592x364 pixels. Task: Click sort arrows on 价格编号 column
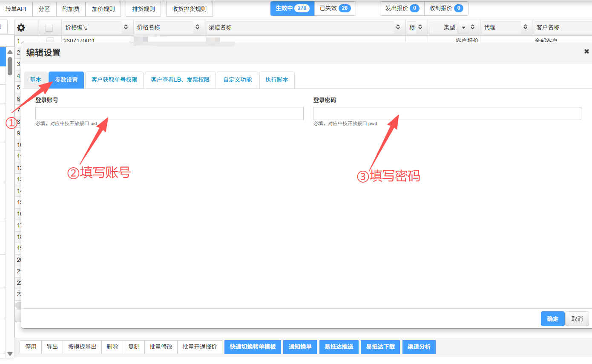pyautogui.click(x=126, y=27)
